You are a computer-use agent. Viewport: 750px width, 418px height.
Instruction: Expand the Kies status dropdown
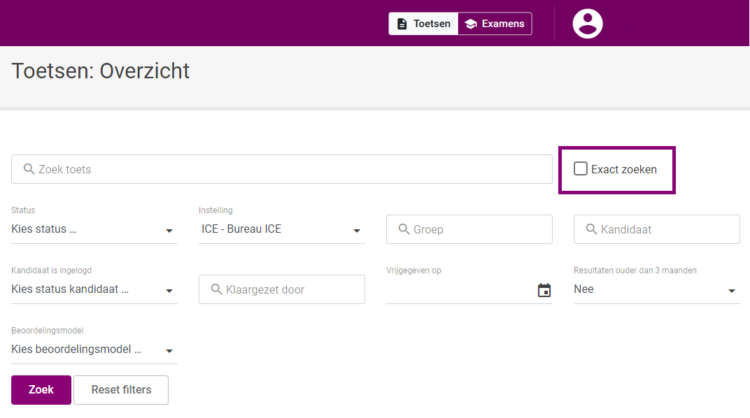coord(94,229)
